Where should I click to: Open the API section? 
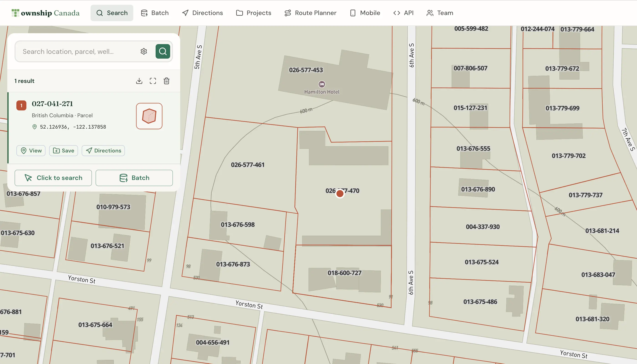(403, 13)
